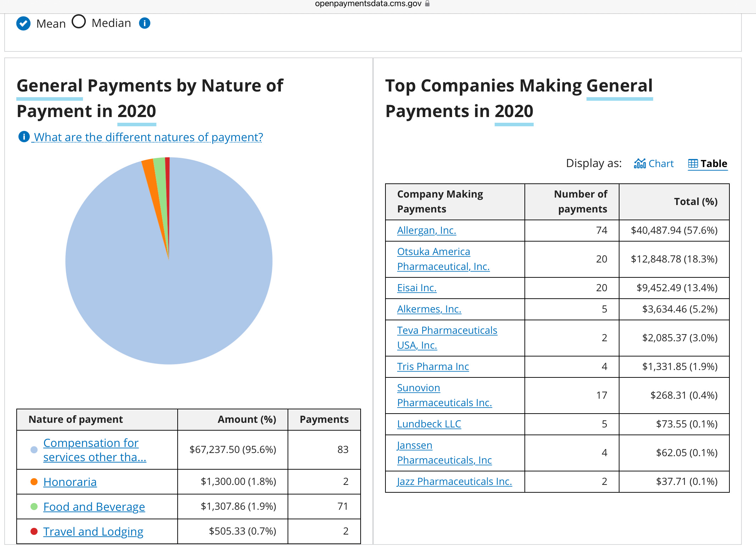The image size is (756, 553).
Task: Click the 17 payments cell for Sunovion
Action: point(572,396)
